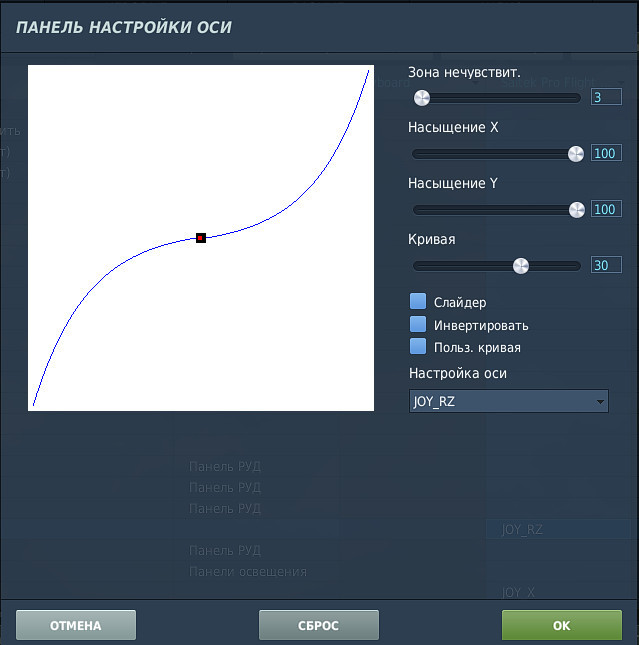Confirm with the OK button
Image resolution: width=639 pixels, height=645 pixels.
click(x=562, y=625)
